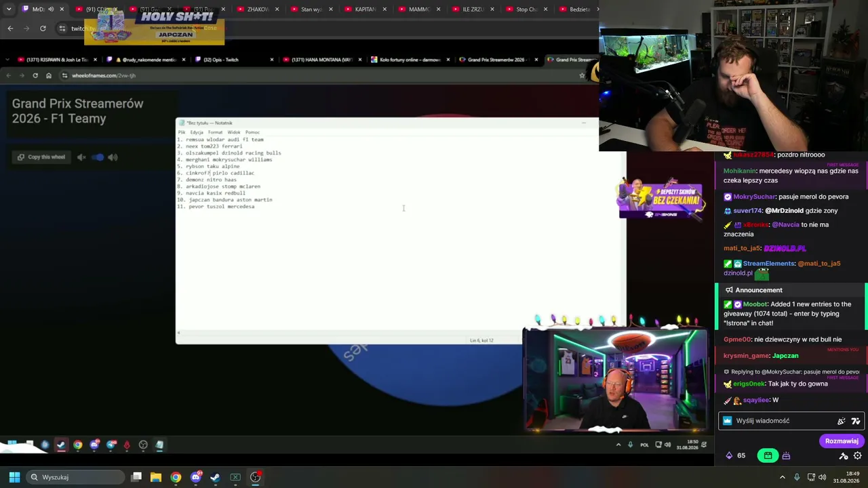Click the purple Rozmawiaj chat button
The height and width of the screenshot is (488, 868).
[x=842, y=441]
